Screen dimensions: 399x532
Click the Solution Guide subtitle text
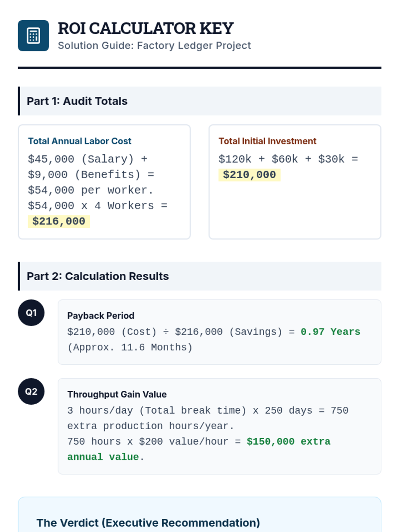154,46
